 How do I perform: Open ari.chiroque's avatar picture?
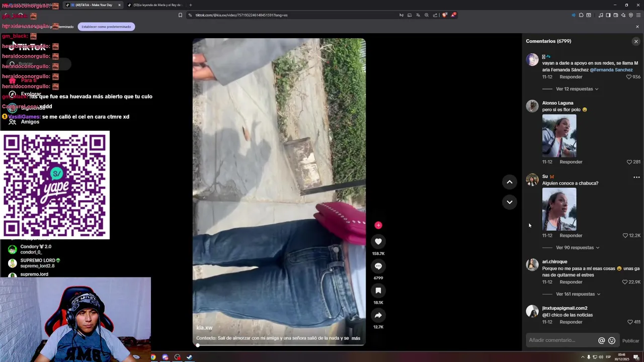[532, 265]
